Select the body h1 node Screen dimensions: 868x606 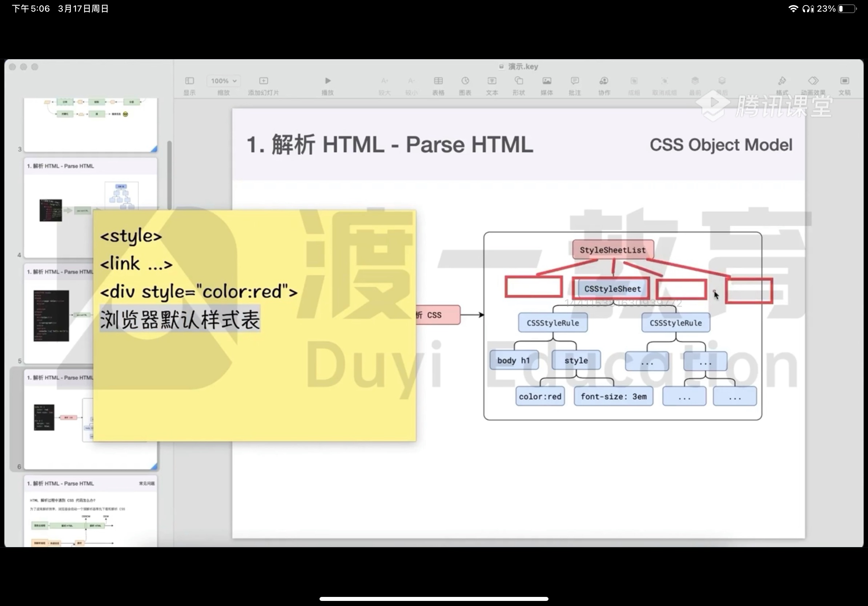[513, 360]
